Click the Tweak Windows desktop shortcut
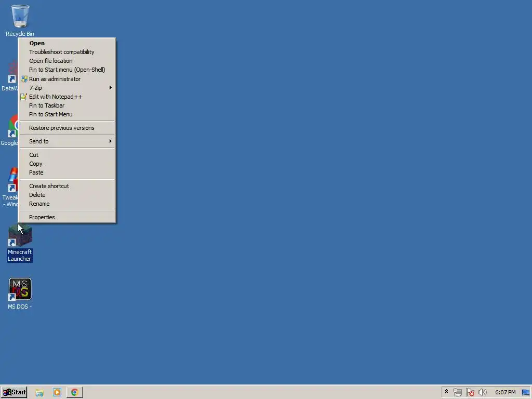Screen dimensions: 532x399 point(10,187)
